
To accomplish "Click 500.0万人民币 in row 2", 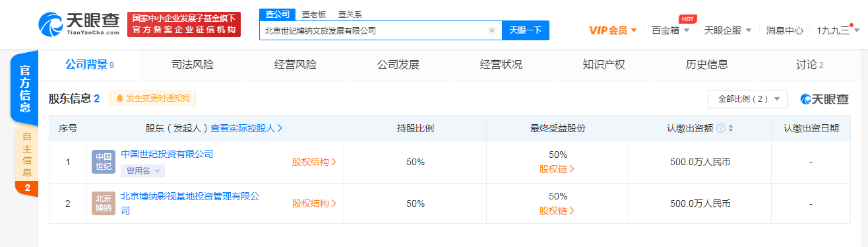I will tap(700, 203).
